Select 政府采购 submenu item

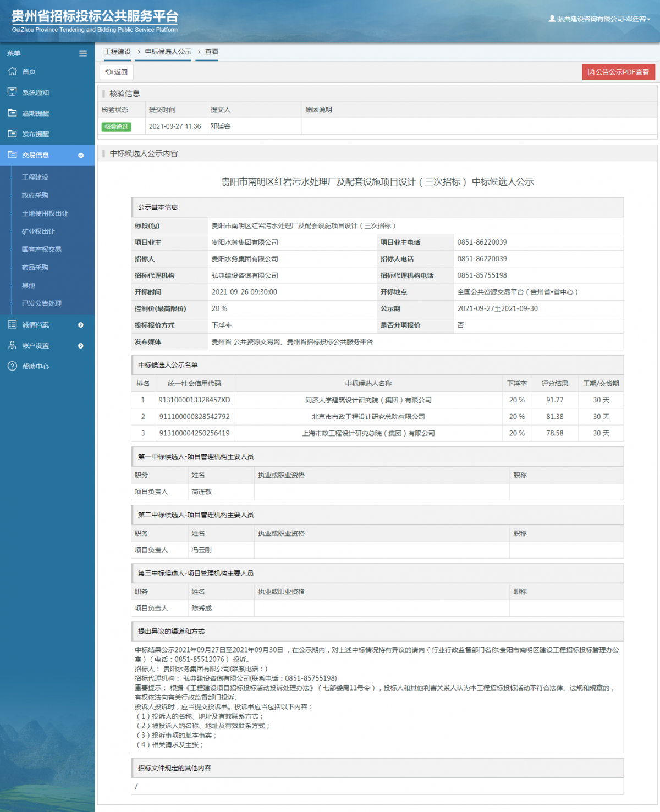pyautogui.click(x=35, y=196)
